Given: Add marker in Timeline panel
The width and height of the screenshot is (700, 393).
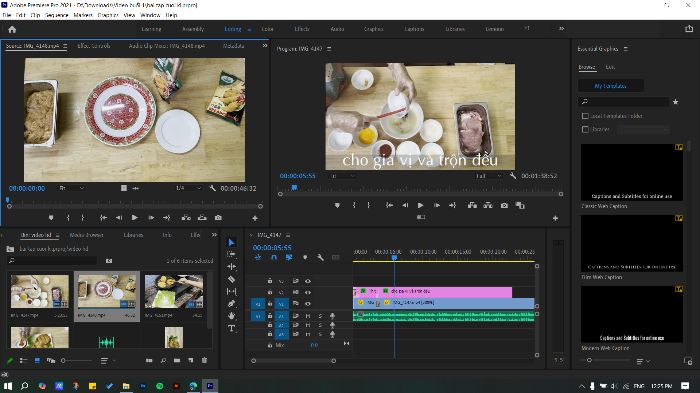Looking at the screenshot, I should coord(305,257).
